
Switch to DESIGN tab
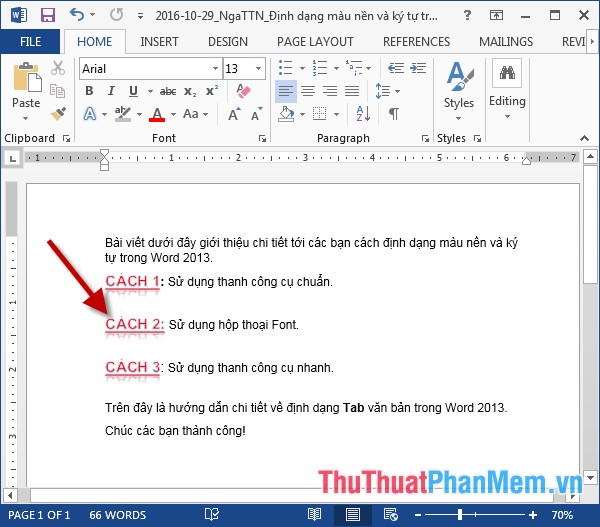point(228,41)
